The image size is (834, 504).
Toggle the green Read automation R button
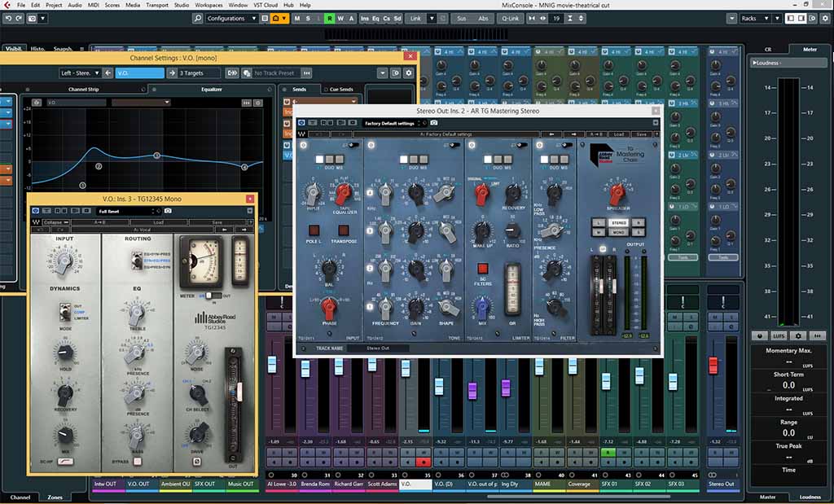(x=329, y=18)
